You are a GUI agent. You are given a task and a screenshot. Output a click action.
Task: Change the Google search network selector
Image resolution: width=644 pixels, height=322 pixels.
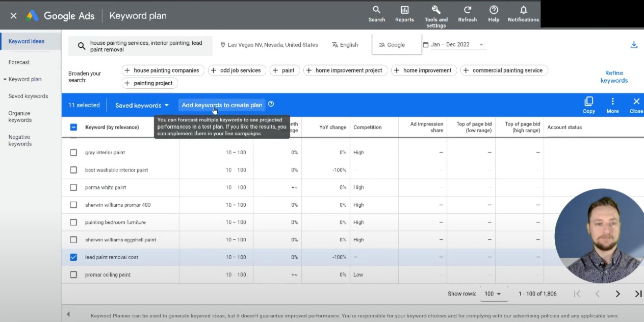point(397,44)
